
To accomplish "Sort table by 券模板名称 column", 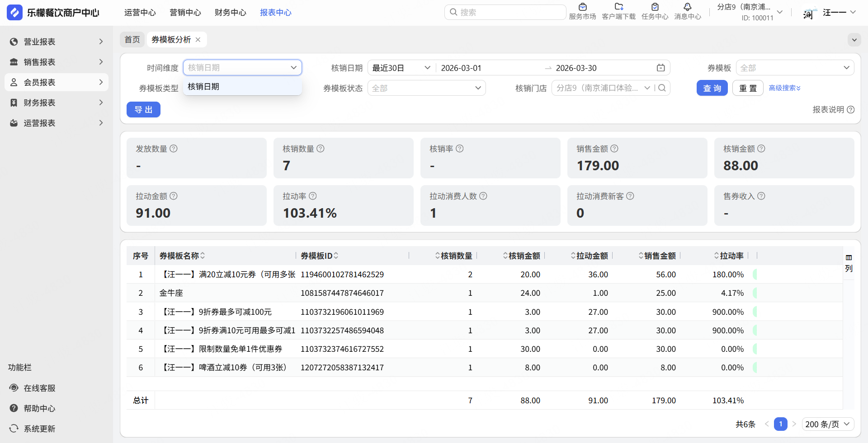I will click(203, 256).
